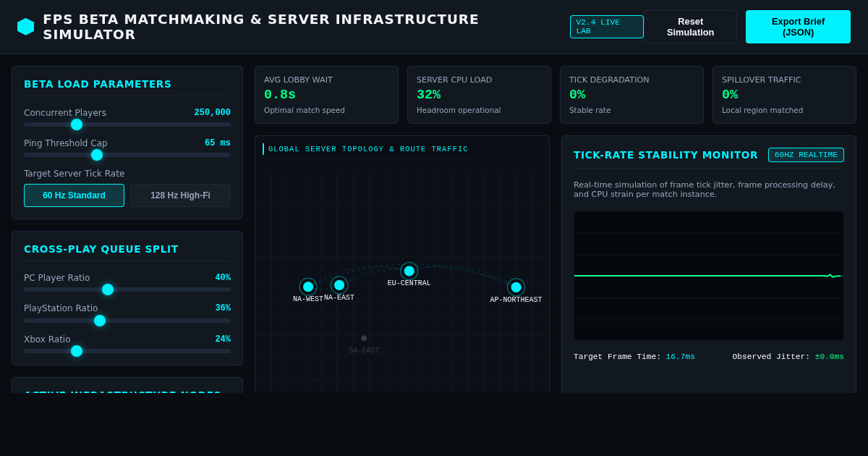The image size is (868, 456).
Task: Click the 65 ms ping threshold value
Action: (x=218, y=143)
